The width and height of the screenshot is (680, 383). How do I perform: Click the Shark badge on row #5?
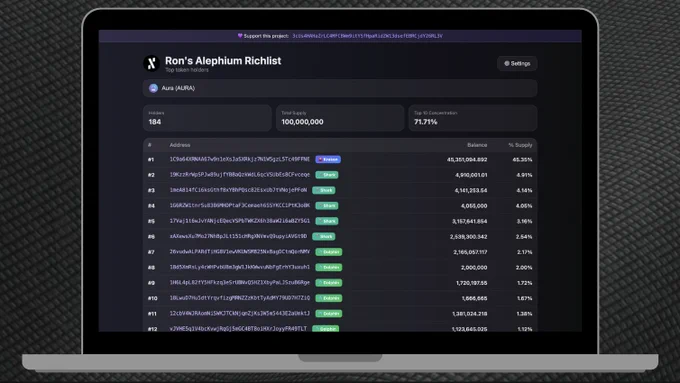[327, 221]
